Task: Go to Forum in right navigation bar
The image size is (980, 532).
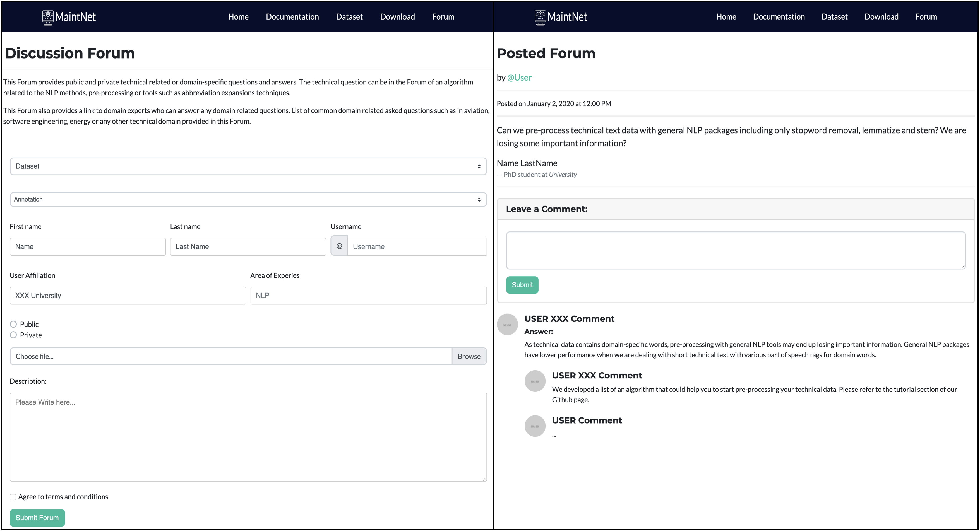Action: (x=926, y=17)
